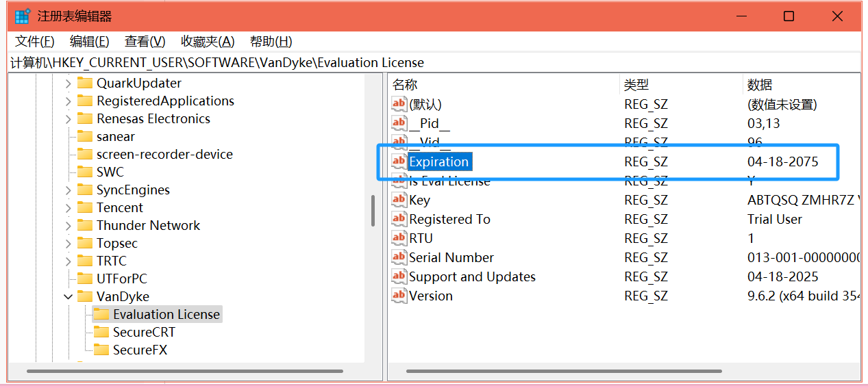Click the Tencent folder icon

tap(85, 207)
